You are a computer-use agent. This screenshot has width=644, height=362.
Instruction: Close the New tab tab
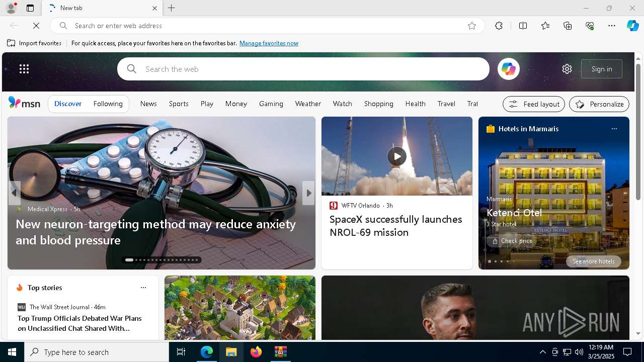click(x=154, y=8)
